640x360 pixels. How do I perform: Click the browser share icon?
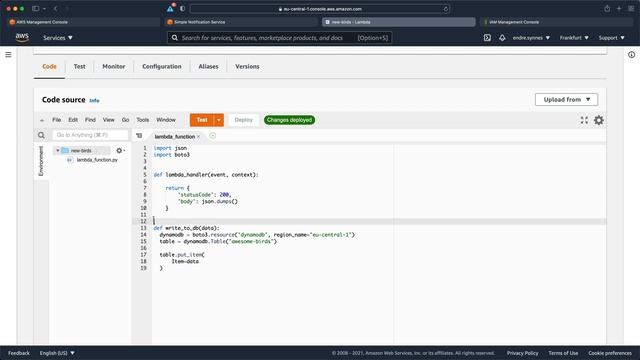(x=607, y=9)
